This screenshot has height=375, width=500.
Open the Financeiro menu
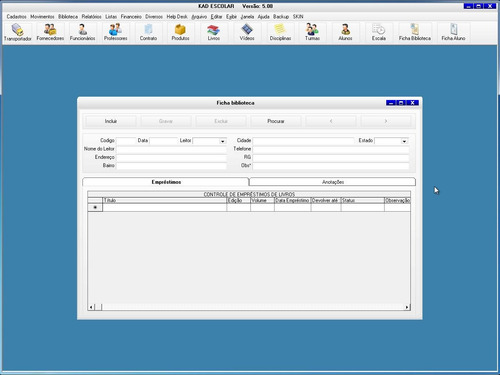coord(131,16)
